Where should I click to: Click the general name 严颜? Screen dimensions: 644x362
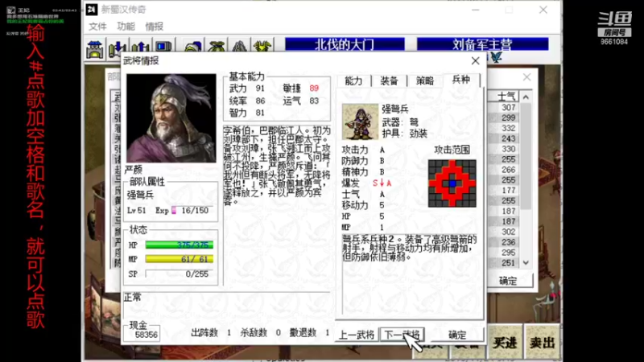(x=133, y=169)
